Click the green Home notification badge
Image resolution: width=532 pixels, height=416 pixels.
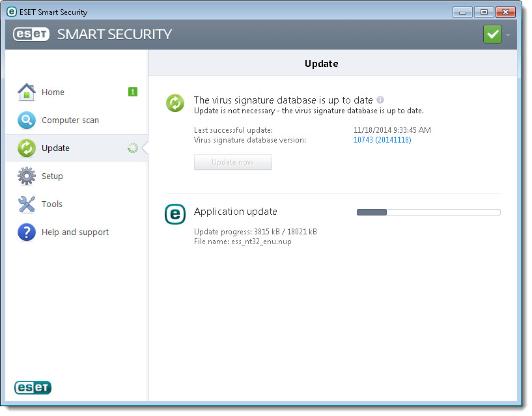click(133, 92)
